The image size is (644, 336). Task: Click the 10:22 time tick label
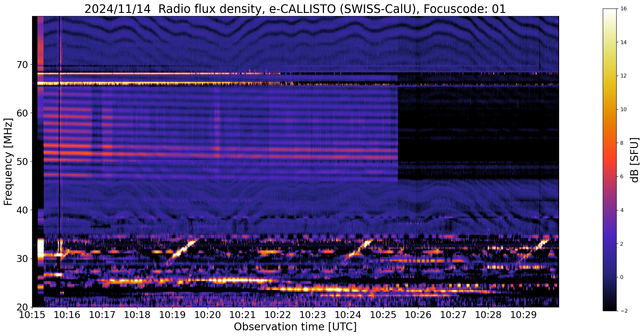point(278,315)
